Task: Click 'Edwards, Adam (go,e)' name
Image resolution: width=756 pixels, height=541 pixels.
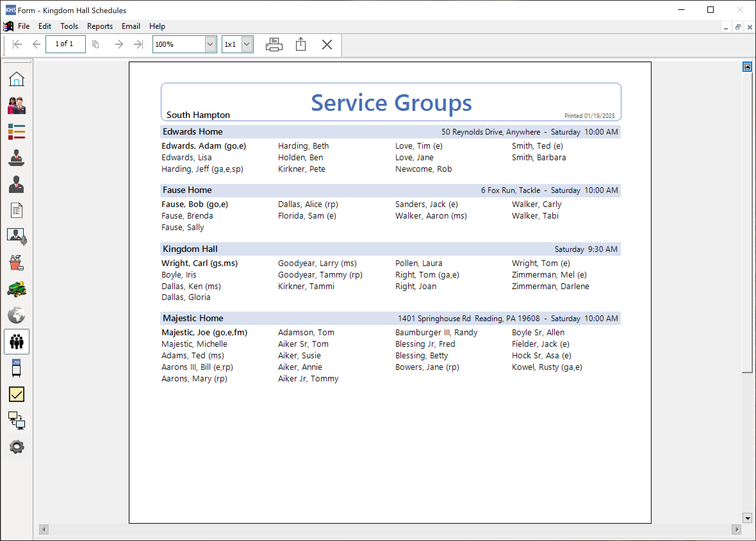Action: 204,146
